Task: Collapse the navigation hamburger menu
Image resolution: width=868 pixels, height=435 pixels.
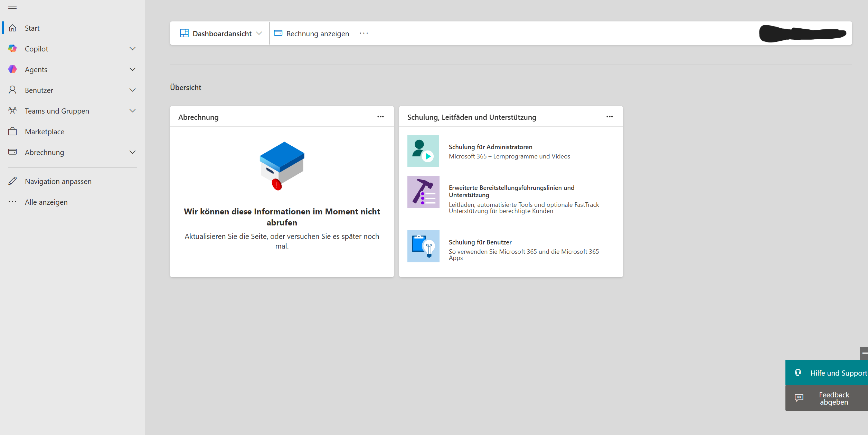Action: point(12,7)
